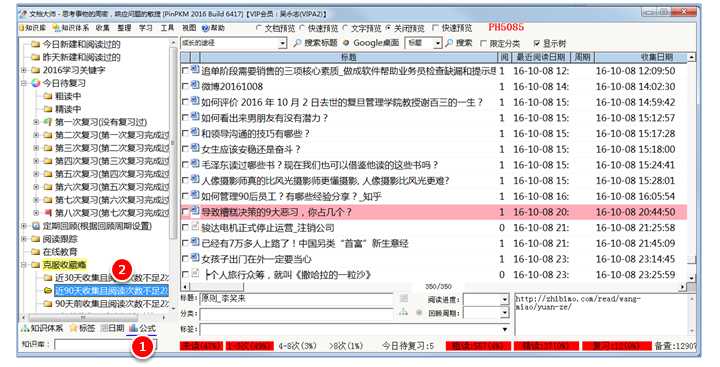The image size is (720, 367).
Task: Click the document list vertical scrollbar
Action: [x=692, y=169]
